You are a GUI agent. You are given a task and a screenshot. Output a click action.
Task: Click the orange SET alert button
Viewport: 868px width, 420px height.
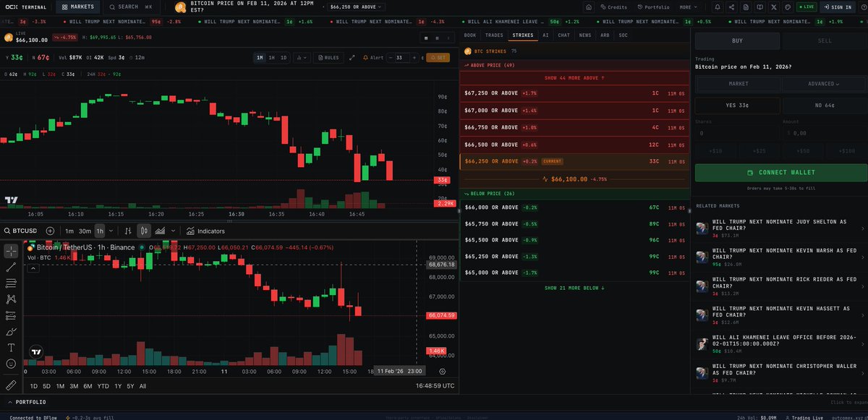coord(438,58)
